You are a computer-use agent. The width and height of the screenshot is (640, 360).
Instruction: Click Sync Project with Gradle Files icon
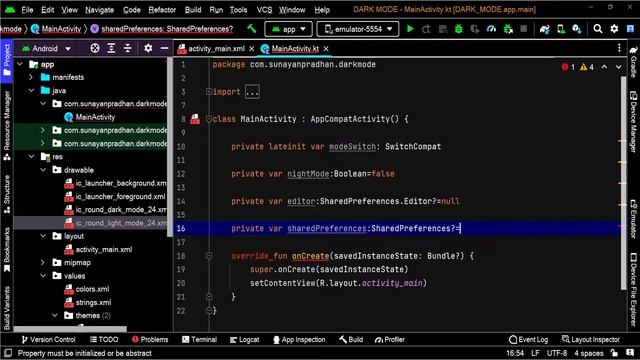544,29
